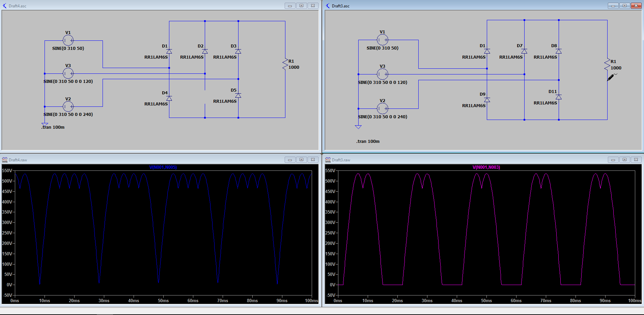Viewport: 644px width, 315px height.
Task: Click the Draft3.asc window title icon
Action: coord(328,6)
